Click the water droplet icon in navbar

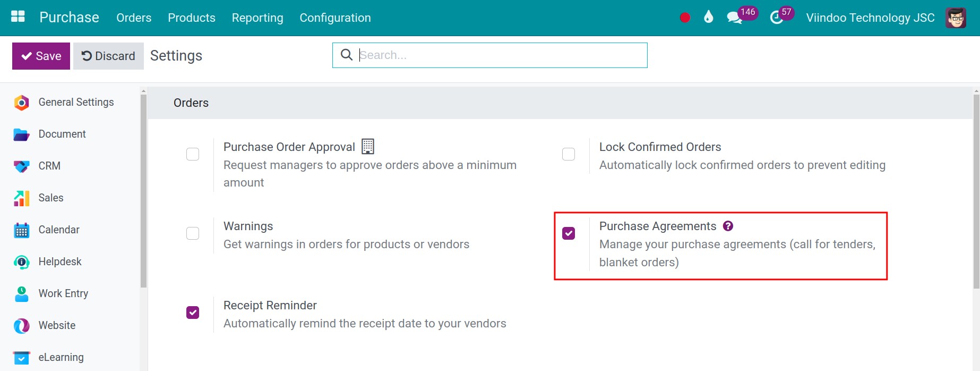tap(708, 17)
